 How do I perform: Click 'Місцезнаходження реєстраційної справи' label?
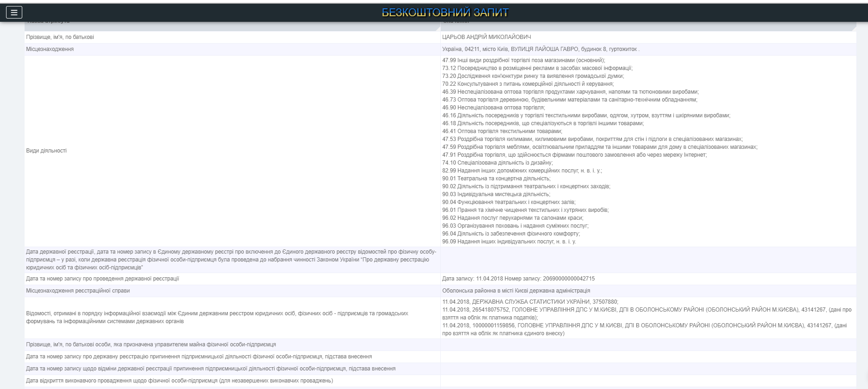pyautogui.click(x=78, y=291)
